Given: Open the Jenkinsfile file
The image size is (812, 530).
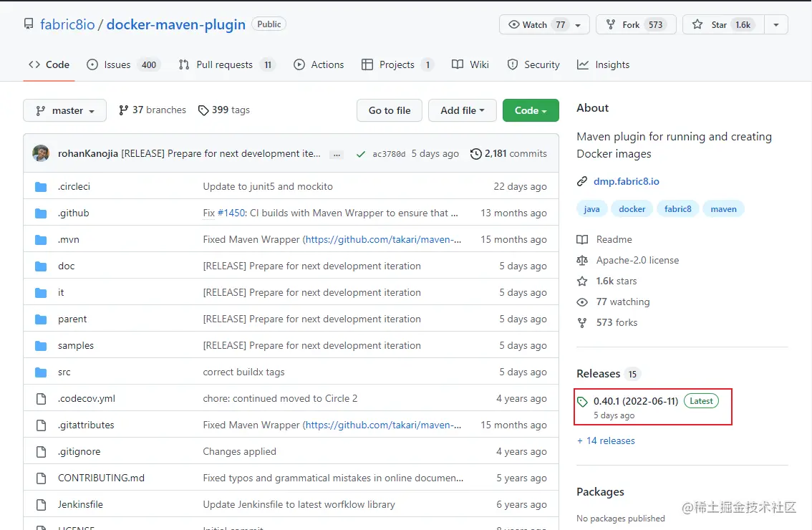Looking at the screenshot, I should click(80, 504).
